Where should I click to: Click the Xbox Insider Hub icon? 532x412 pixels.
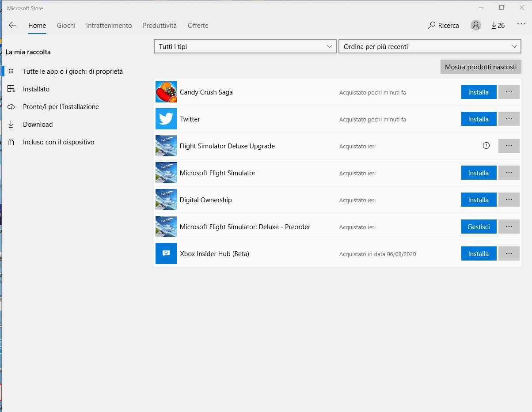point(166,254)
